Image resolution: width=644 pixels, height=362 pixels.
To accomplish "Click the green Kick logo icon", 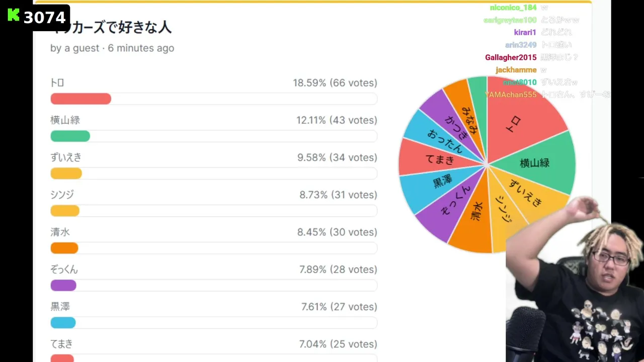I will click(14, 16).
